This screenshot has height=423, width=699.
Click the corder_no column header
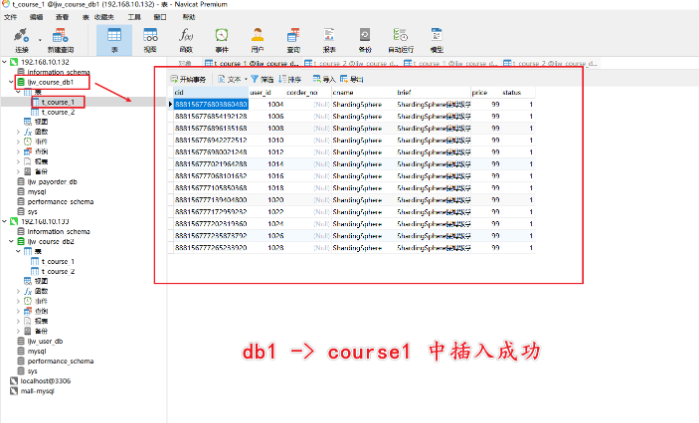click(x=308, y=92)
